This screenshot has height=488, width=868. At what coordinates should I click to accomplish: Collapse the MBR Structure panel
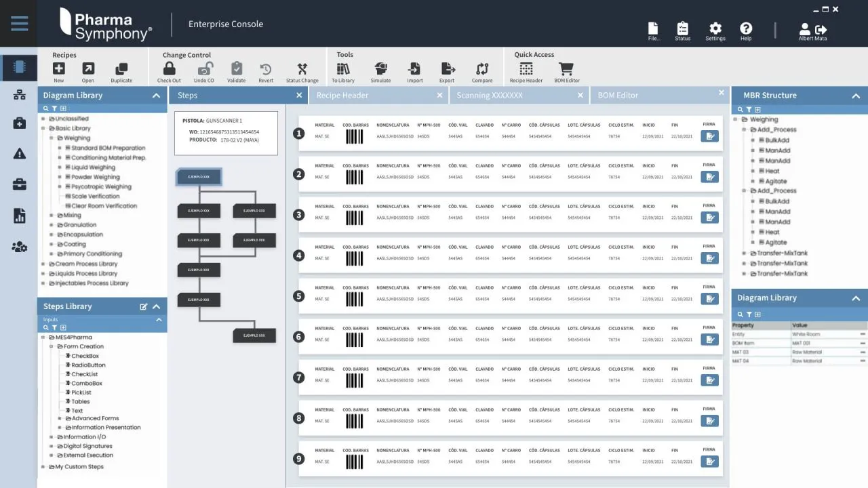pos(856,96)
